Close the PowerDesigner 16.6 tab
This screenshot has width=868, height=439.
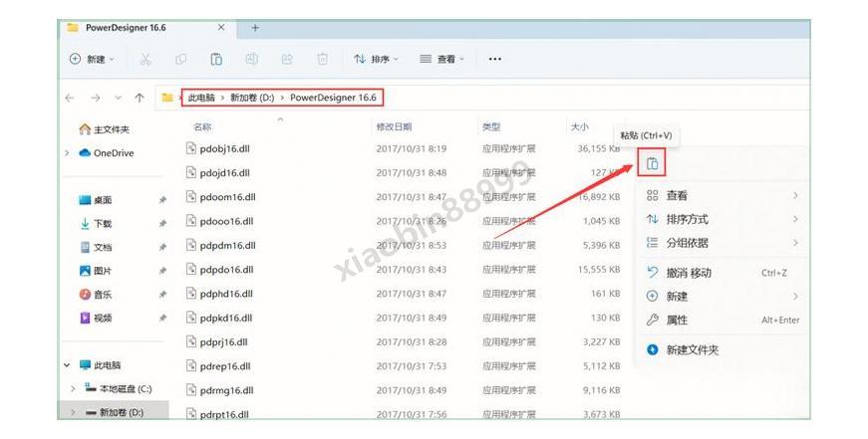tap(221, 28)
